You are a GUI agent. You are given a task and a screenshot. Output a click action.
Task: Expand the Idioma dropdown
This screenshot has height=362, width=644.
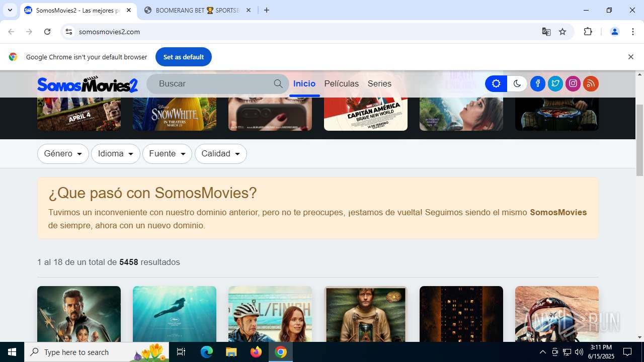tap(116, 154)
